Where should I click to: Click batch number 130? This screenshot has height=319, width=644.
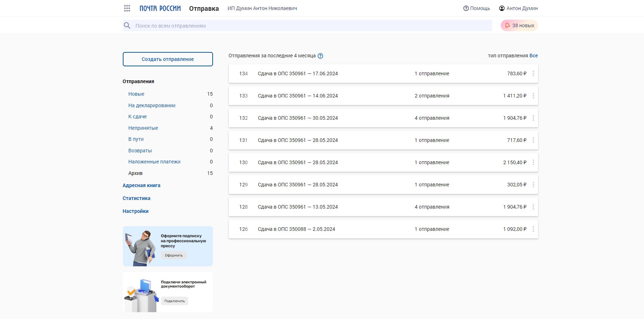click(243, 162)
